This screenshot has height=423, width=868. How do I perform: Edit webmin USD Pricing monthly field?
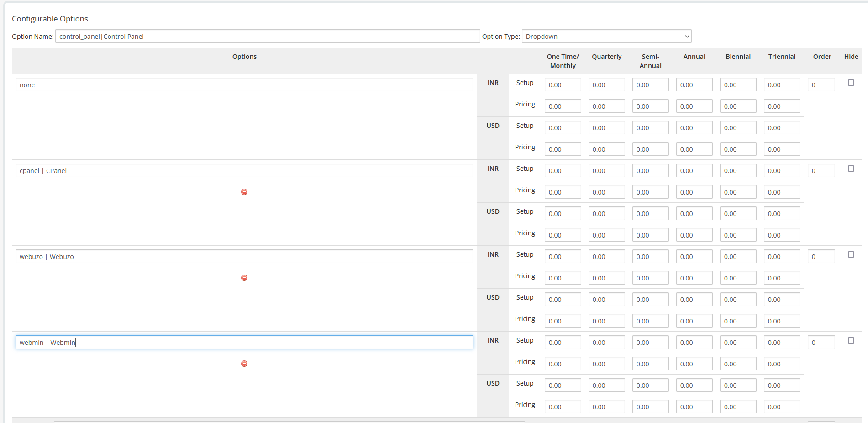coord(563,407)
